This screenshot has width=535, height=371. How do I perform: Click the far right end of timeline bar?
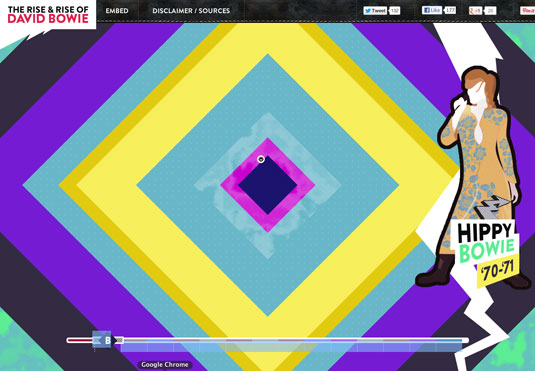[465, 340]
